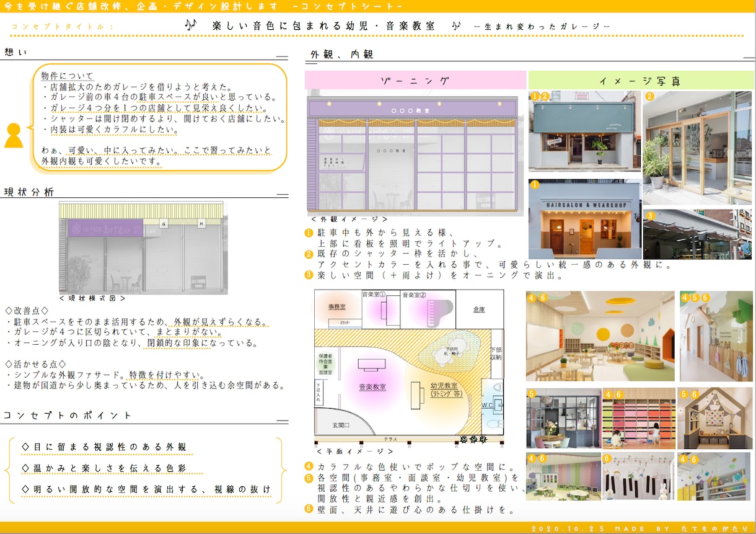Screen dimensions: 756x534
Task: Open the pink storage wall photo
Action: tap(639, 418)
